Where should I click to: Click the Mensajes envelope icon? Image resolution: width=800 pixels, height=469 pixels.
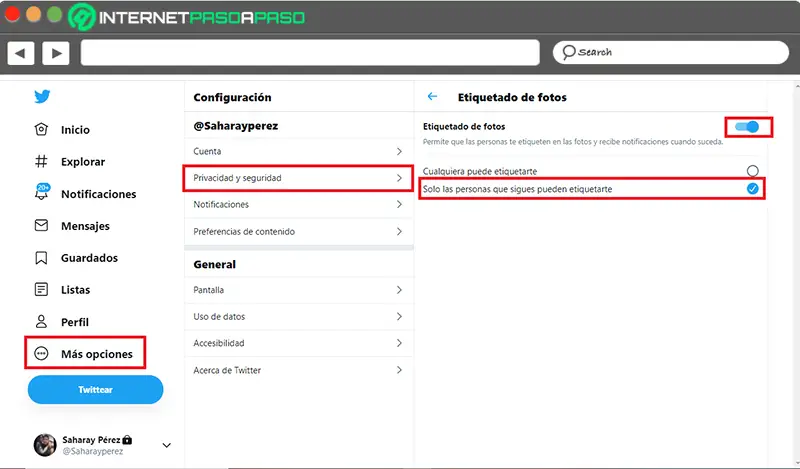click(x=41, y=226)
